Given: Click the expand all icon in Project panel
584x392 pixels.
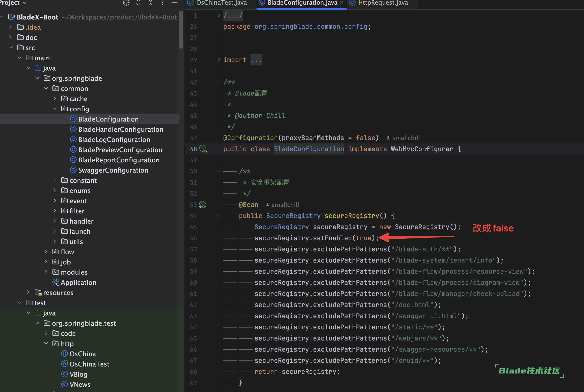Looking at the screenshot, I should point(138,3).
